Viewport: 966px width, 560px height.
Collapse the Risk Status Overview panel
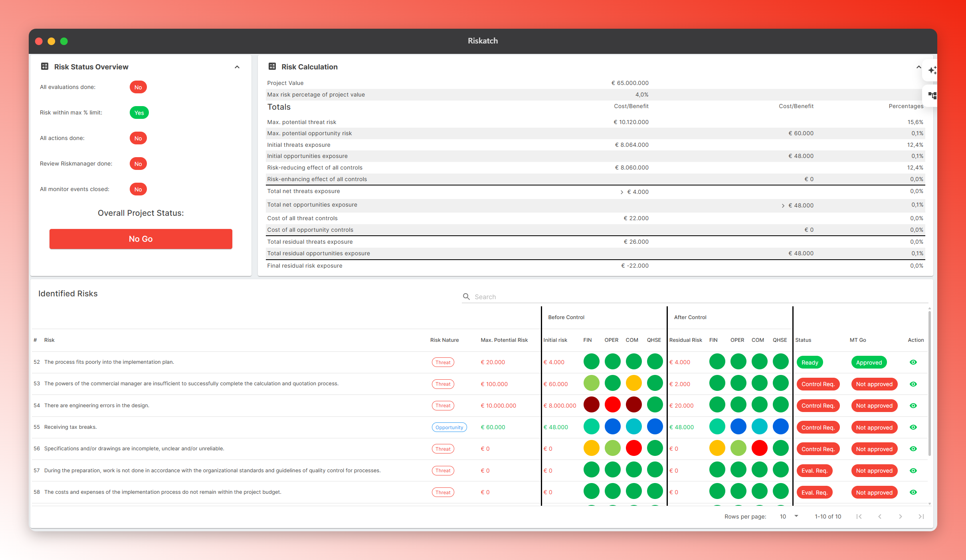point(237,67)
